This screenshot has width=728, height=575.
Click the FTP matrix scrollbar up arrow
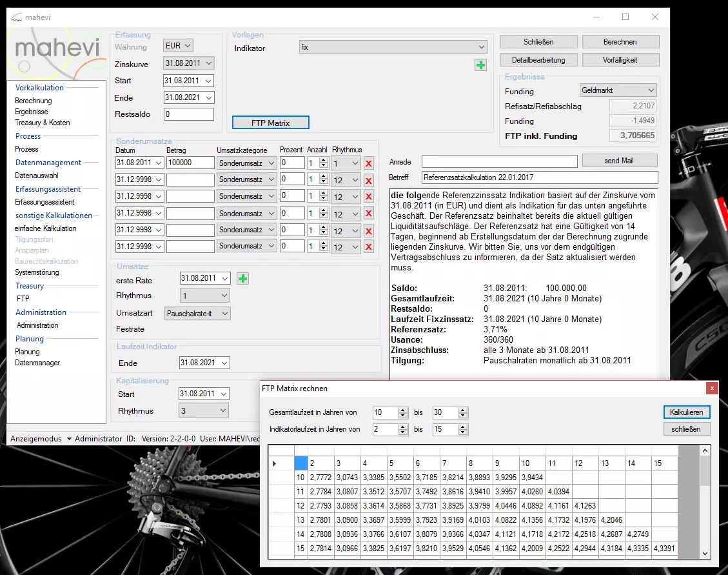pyautogui.click(x=705, y=450)
